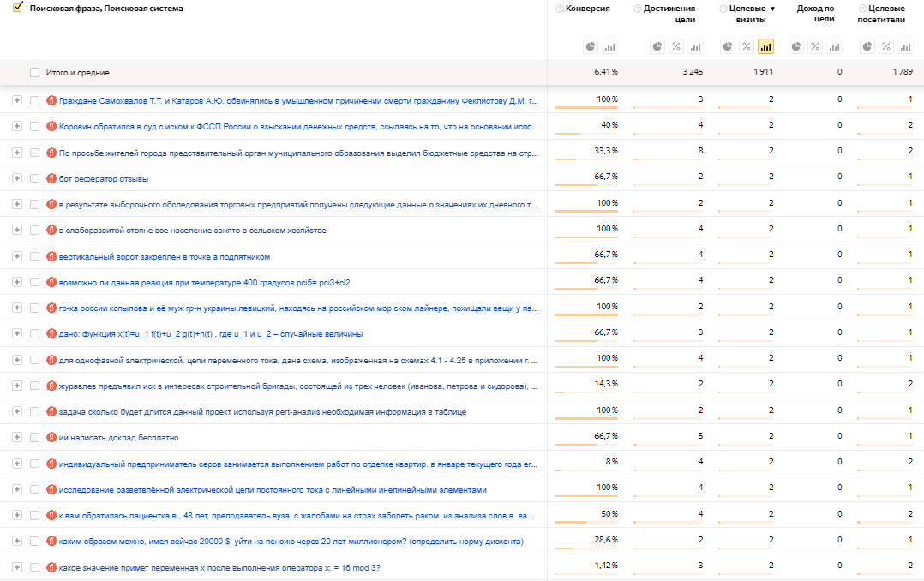Image resolution: width=924 pixels, height=581 pixels.
Task: Uncheck the Поисковая фраза, Поисковая система checkbox
Action: tap(18, 7)
